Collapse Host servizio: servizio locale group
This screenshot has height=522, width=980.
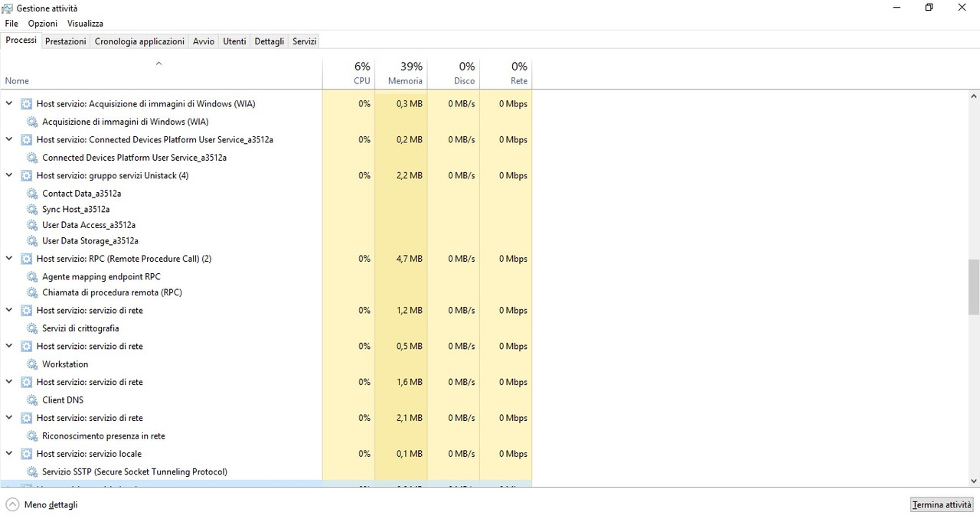coord(9,454)
